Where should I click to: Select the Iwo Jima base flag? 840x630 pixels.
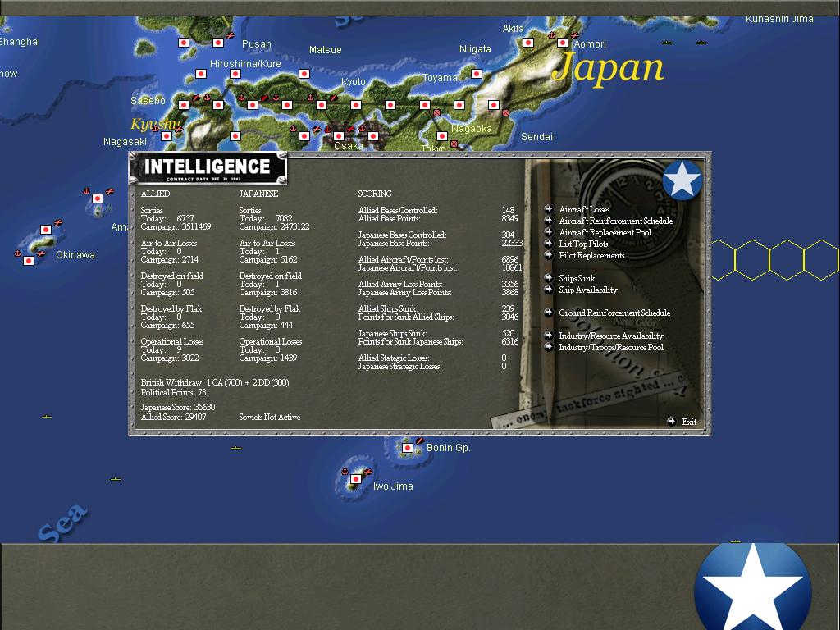coord(356,479)
